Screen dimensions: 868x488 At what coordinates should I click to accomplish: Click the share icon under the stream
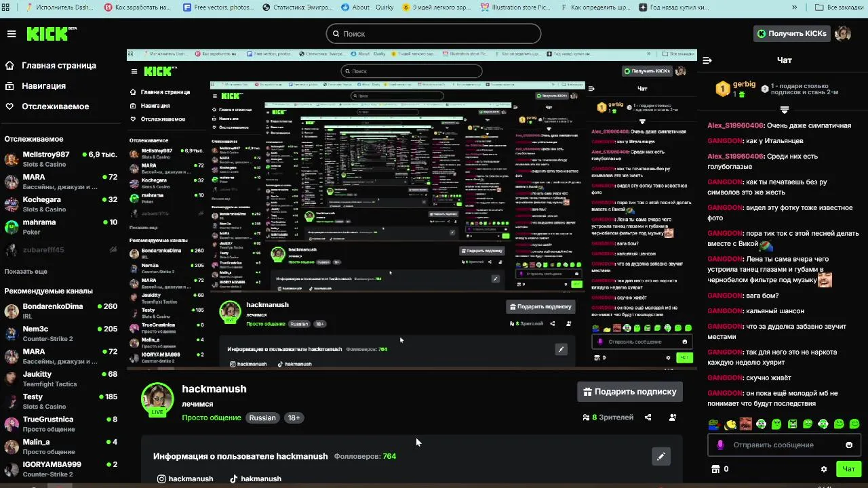pos(648,418)
